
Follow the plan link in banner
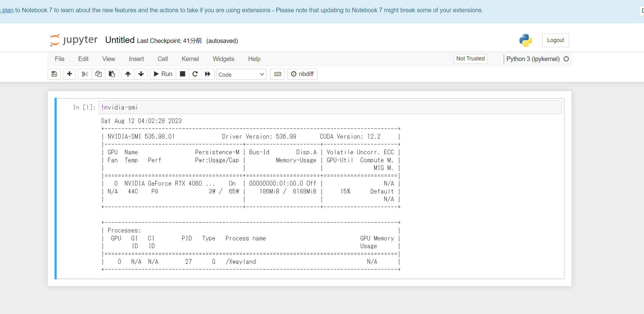7,10
